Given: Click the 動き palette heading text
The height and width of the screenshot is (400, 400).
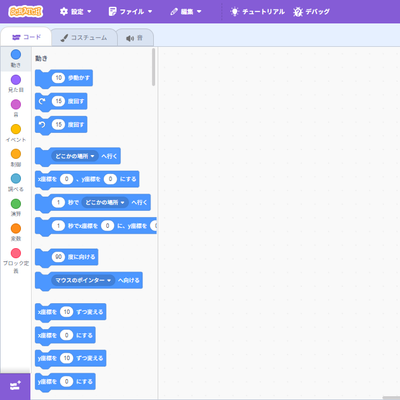Looking at the screenshot, I should (41, 59).
